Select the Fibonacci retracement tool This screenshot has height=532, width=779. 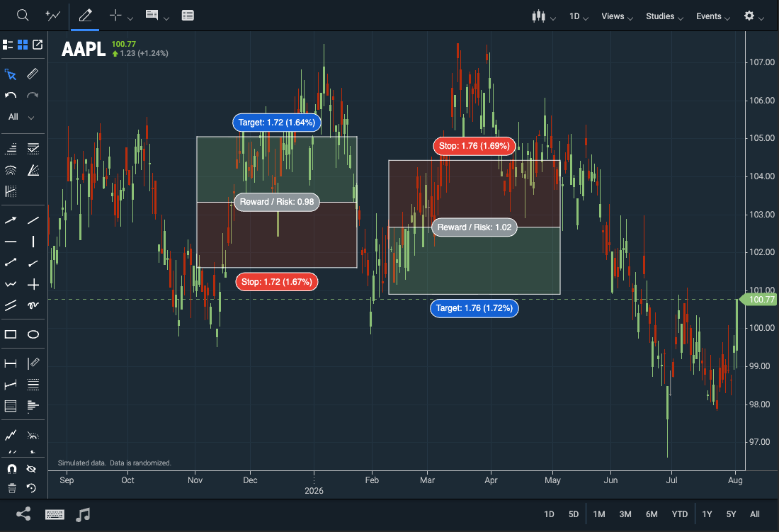[x=33, y=148]
